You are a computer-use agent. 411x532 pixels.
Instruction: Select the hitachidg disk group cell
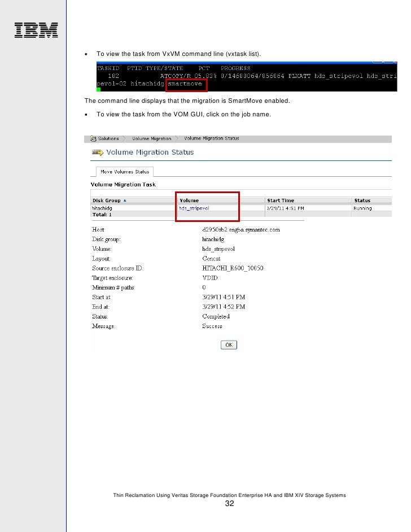(102, 208)
